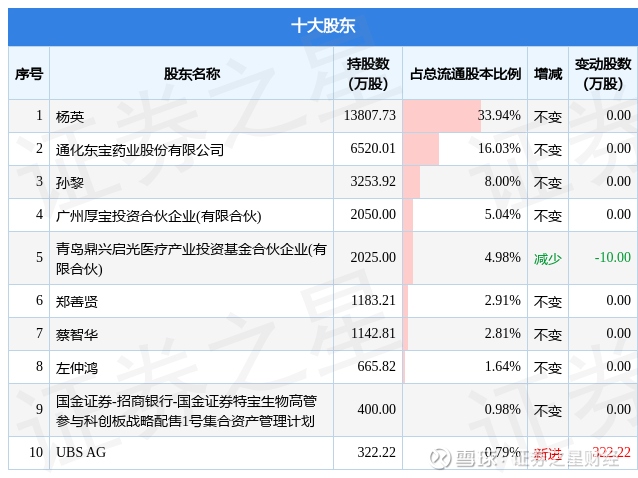638x478 pixels.
Task: Select the 股东名称 column header
Action: click(x=192, y=74)
